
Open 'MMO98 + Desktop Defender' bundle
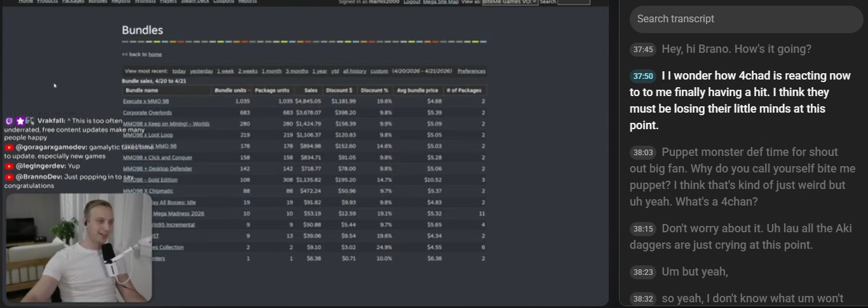click(158, 169)
